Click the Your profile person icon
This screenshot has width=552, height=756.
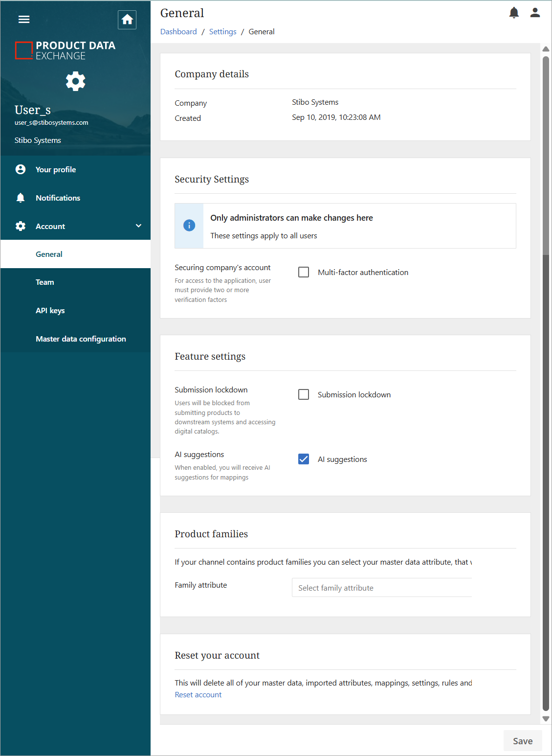click(x=21, y=169)
